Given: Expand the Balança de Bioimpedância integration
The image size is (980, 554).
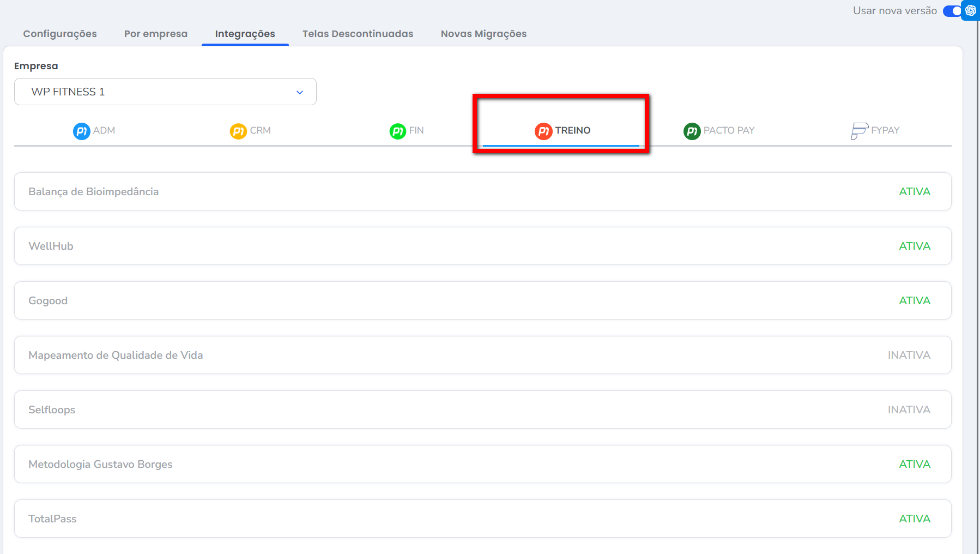Looking at the screenshot, I should pos(482,191).
